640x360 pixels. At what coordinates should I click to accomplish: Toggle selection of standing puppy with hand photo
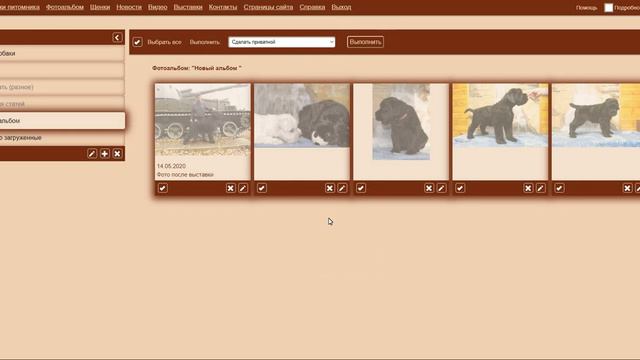point(460,188)
